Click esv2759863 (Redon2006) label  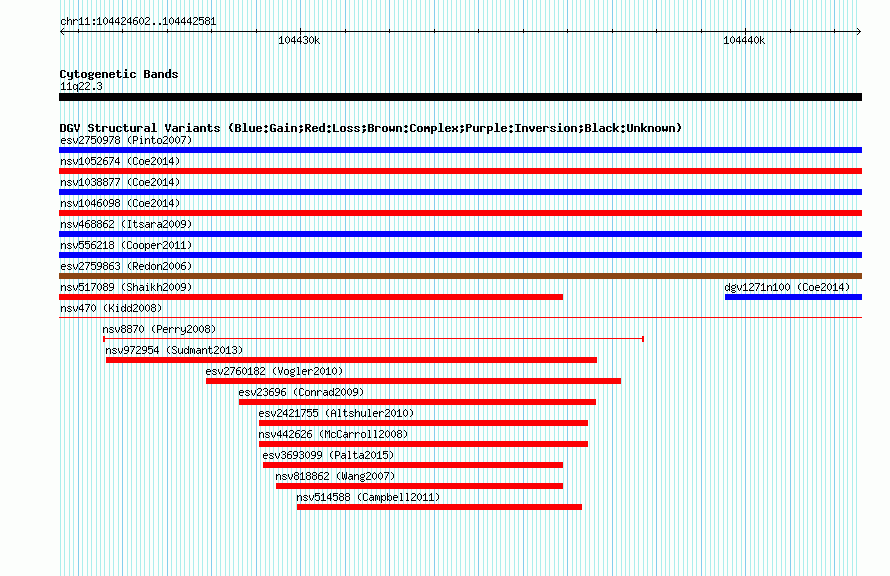click(126, 266)
